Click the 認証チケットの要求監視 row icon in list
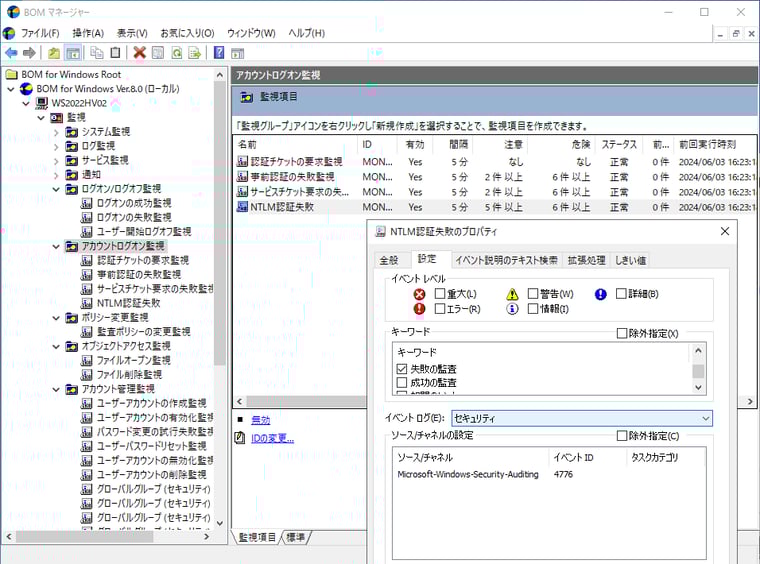 [242, 161]
